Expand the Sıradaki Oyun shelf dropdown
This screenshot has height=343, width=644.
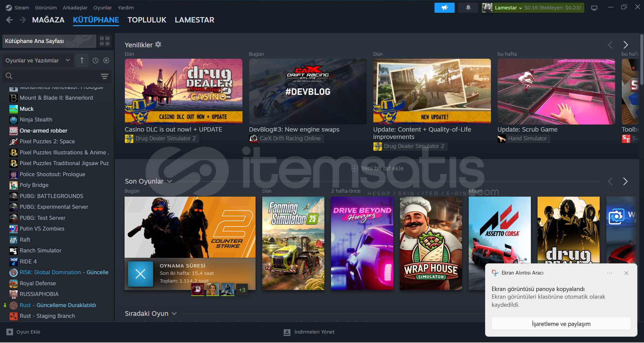click(174, 314)
